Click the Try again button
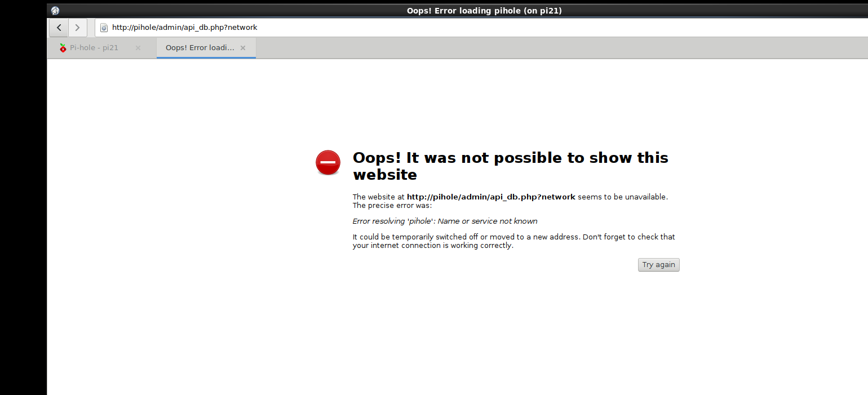This screenshot has height=395, width=868. 659,265
